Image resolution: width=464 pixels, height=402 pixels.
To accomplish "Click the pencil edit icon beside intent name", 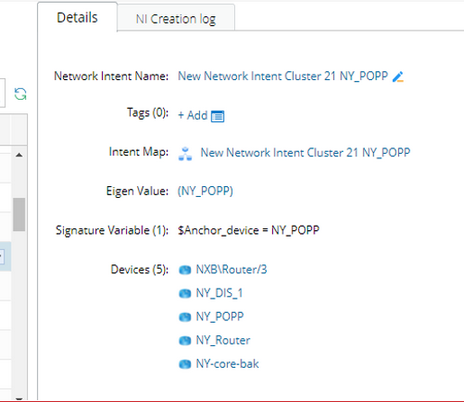I will [x=398, y=77].
